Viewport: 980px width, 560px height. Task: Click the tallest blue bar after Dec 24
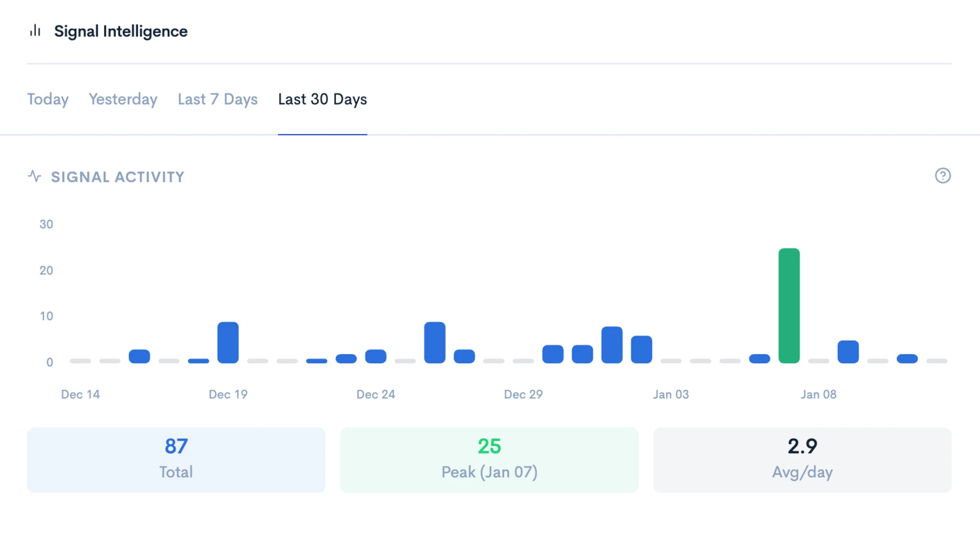434,342
